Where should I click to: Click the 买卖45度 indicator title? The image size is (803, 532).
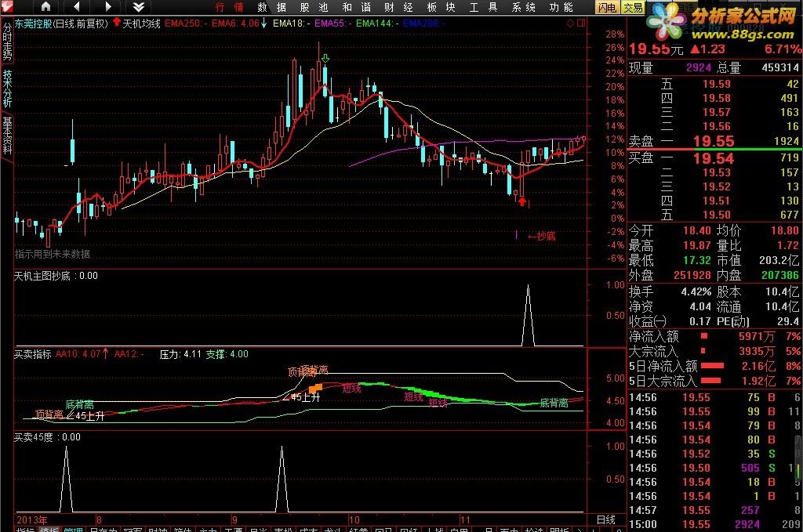coord(33,437)
